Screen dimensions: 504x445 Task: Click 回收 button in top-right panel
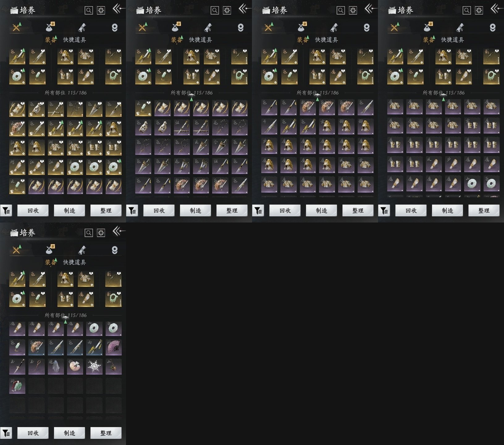click(411, 210)
